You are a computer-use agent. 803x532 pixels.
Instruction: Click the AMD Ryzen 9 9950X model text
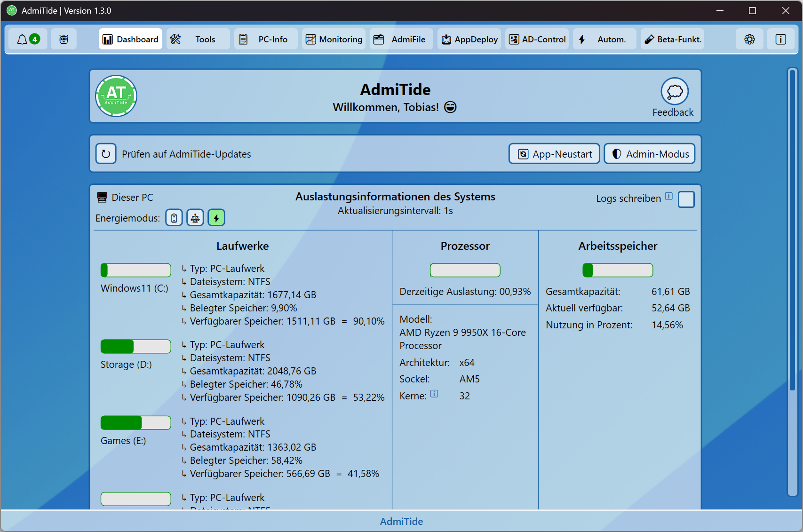pyautogui.click(x=462, y=339)
